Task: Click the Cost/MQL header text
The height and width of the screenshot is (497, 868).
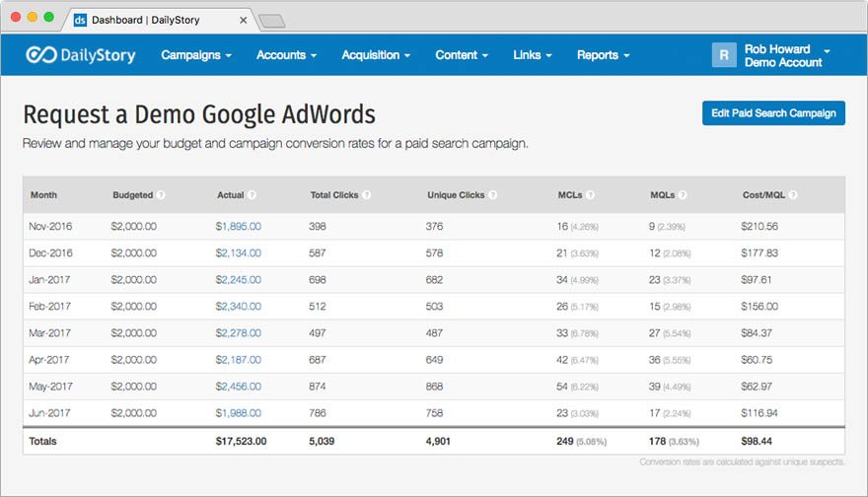Action: coord(763,195)
